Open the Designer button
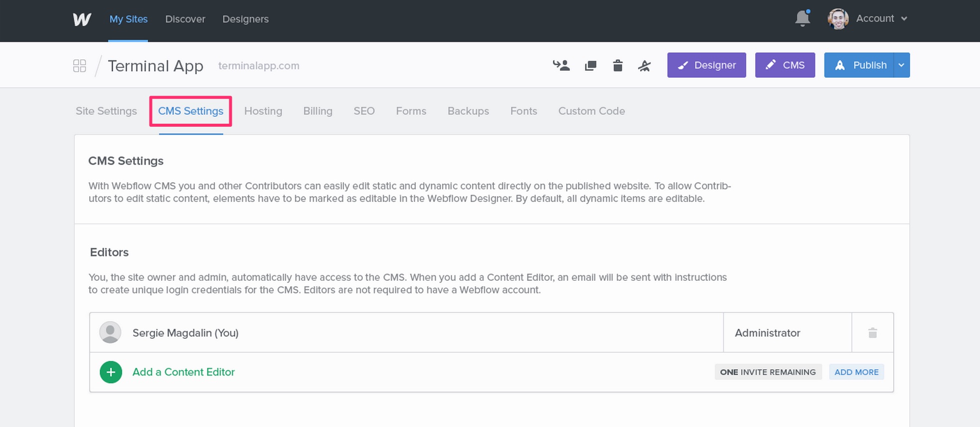980x427 pixels. pyautogui.click(x=707, y=65)
